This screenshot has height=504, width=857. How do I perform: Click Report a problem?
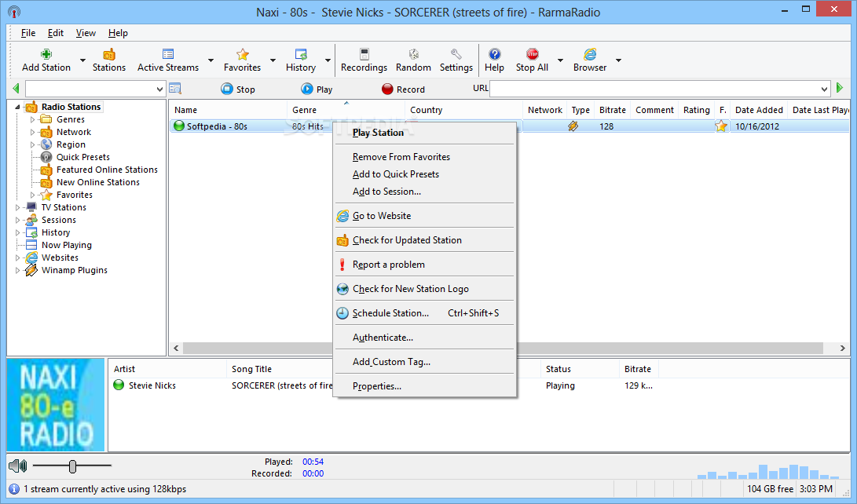coord(425,265)
